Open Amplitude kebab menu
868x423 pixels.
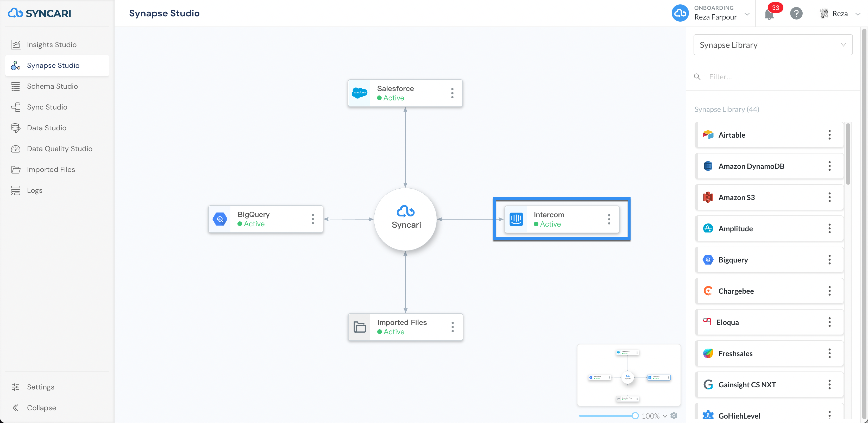pos(829,228)
